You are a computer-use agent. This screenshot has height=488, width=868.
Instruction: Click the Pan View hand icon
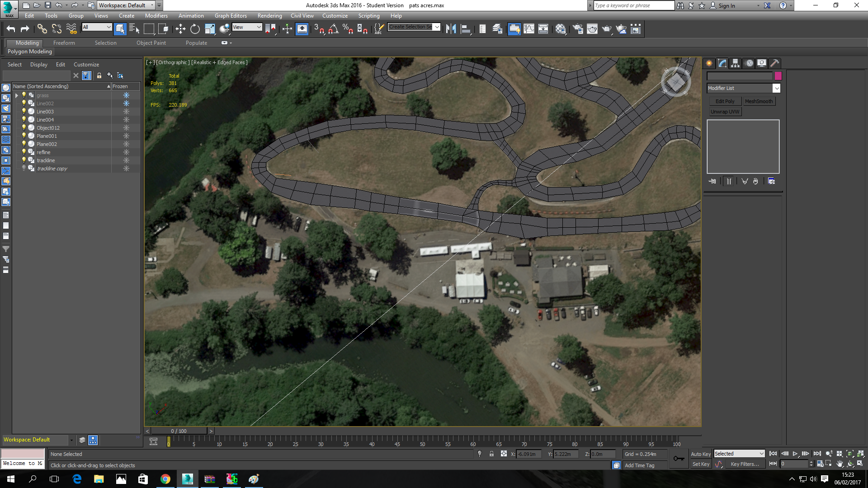(840, 464)
